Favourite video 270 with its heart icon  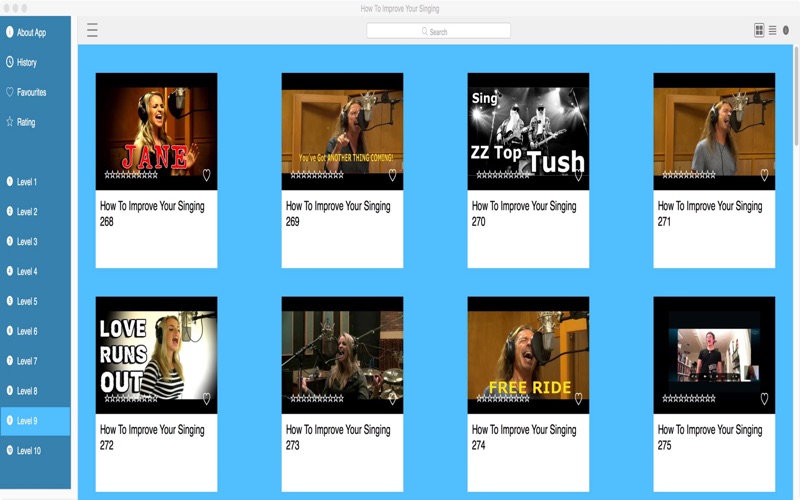(578, 175)
